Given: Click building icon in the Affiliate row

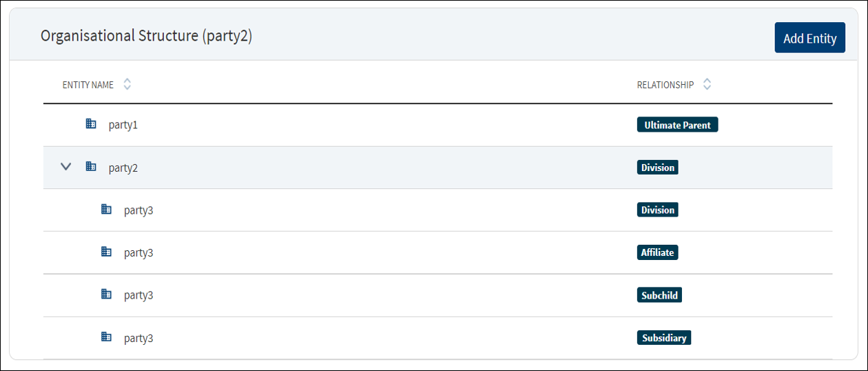Looking at the screenshot, I should click(x=106, y=252).
